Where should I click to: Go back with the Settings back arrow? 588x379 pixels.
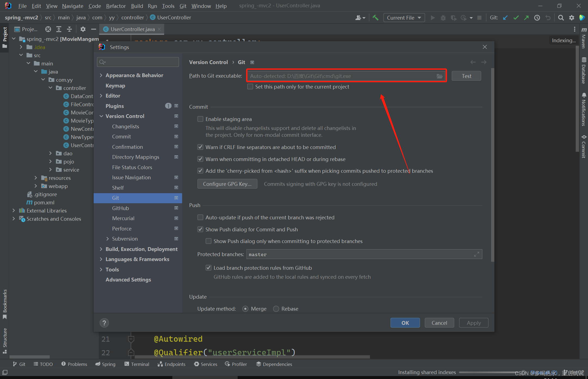pyautogui.click(x=473, y=62)
